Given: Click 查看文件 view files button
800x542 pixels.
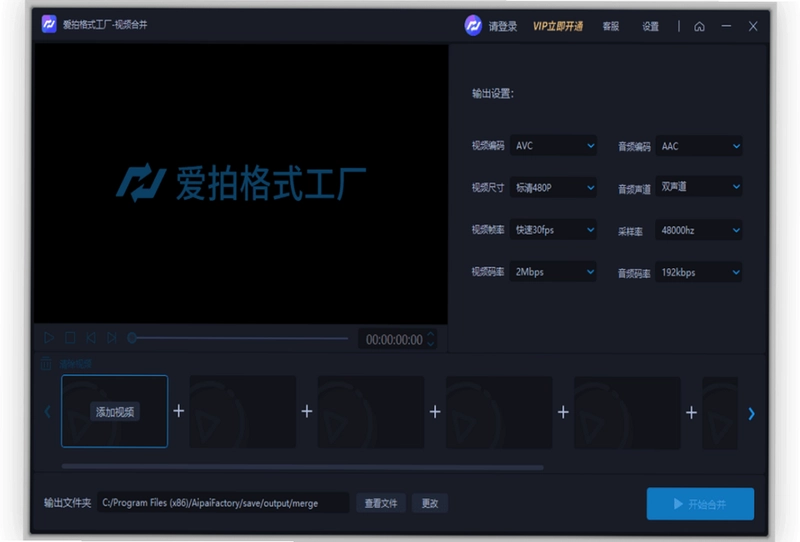Looking at the screenshot, I should [381, 503].
